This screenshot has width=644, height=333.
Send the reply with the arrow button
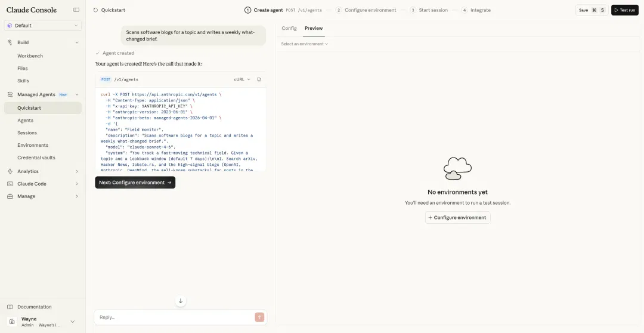[259, 317]
